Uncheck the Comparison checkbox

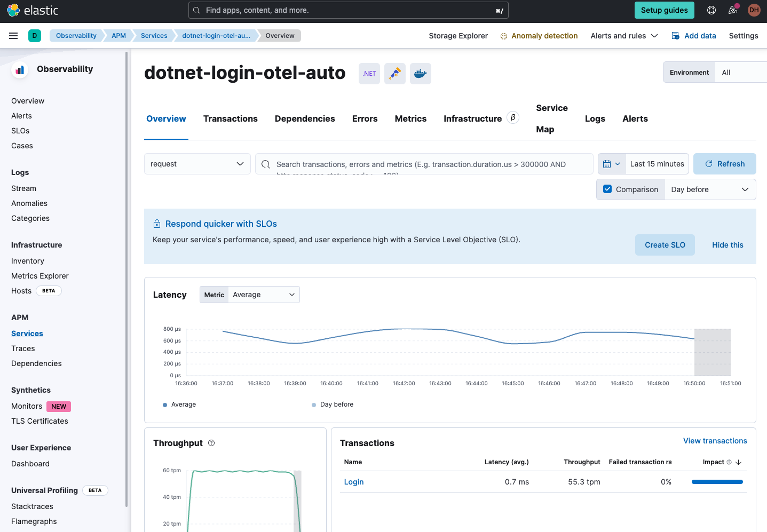[x=607, y=189]
